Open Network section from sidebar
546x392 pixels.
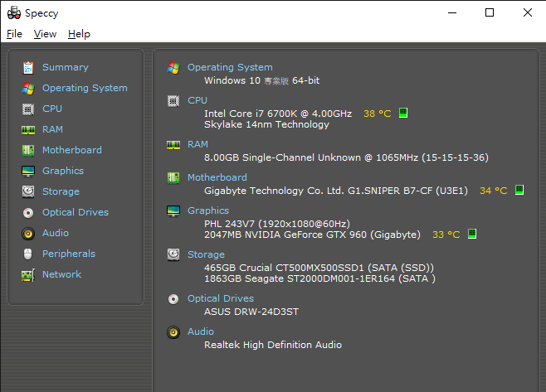pos(61,274)
